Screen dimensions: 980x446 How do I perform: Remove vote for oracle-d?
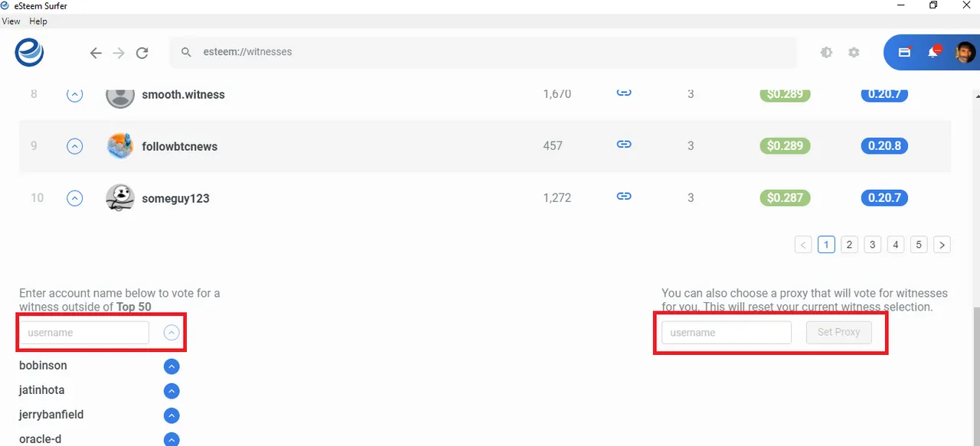[x=171, y=440]
